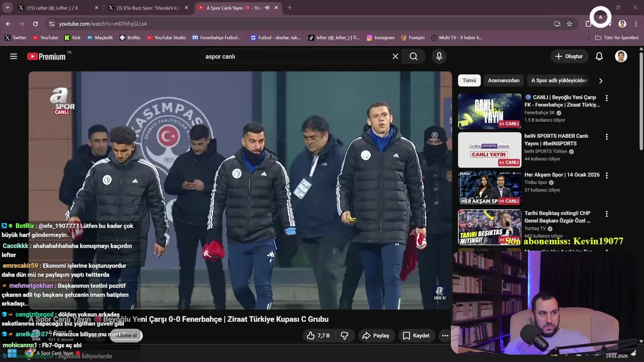
Task: Mute the A Spor tab via its speaker icon
Action: (x=267, y=8)
